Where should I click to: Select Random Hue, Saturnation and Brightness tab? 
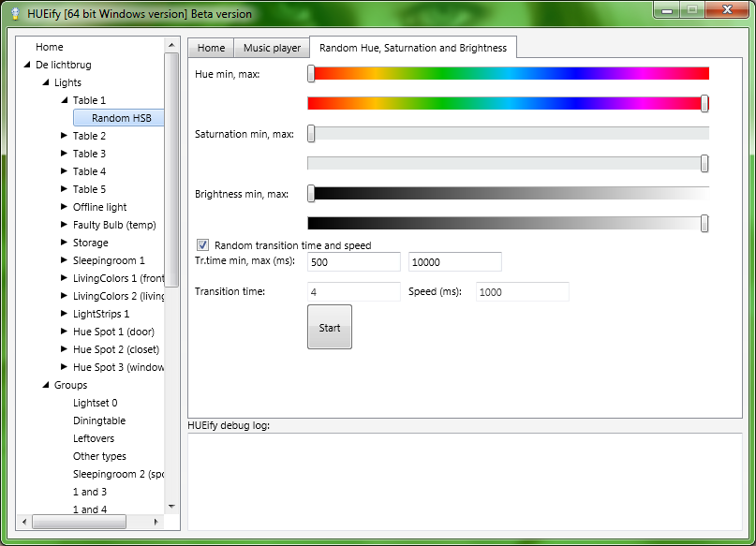[413, 48]
